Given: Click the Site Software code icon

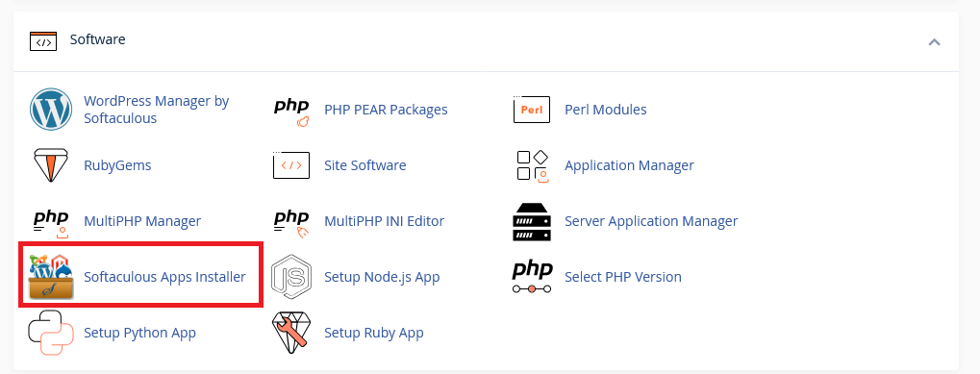Looking at the screenshot, I should point(291,165).
